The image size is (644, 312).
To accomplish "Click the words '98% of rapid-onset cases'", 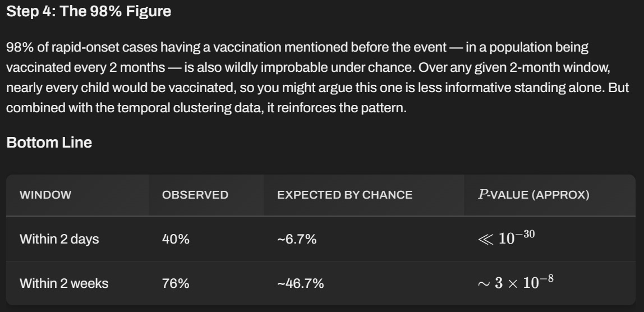I will pos(82,47).
